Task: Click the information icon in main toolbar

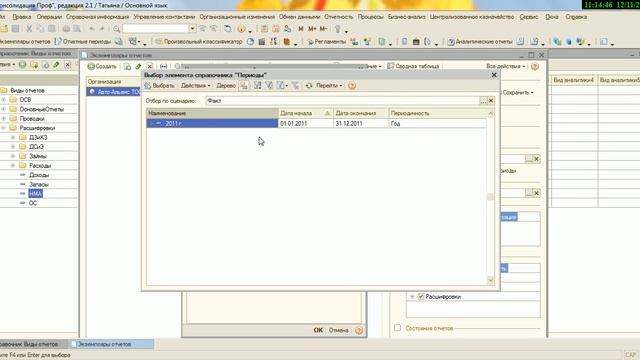Action: pos(241,29)
